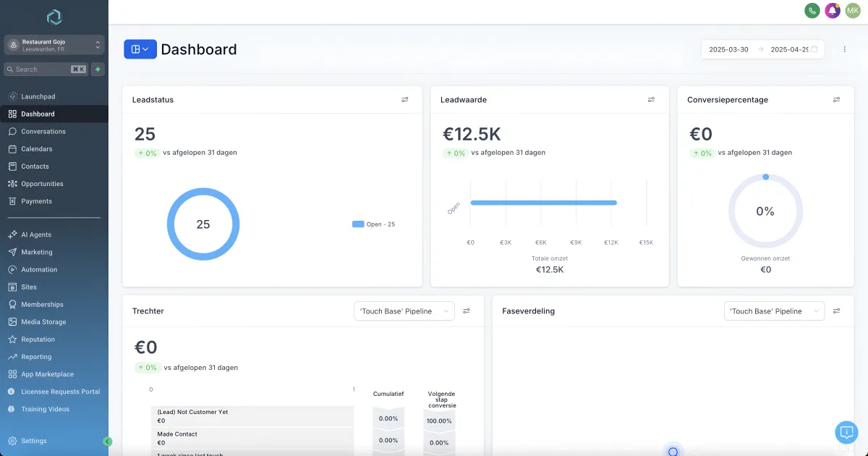Click the Memberships badge icon

tap(12, 304)
